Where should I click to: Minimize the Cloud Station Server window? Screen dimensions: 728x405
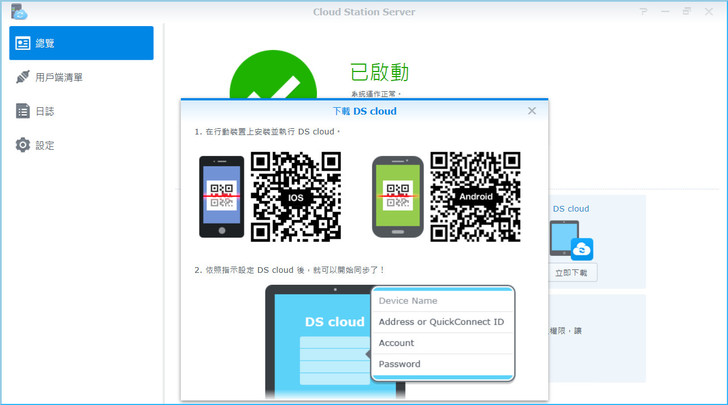[665, 12]
